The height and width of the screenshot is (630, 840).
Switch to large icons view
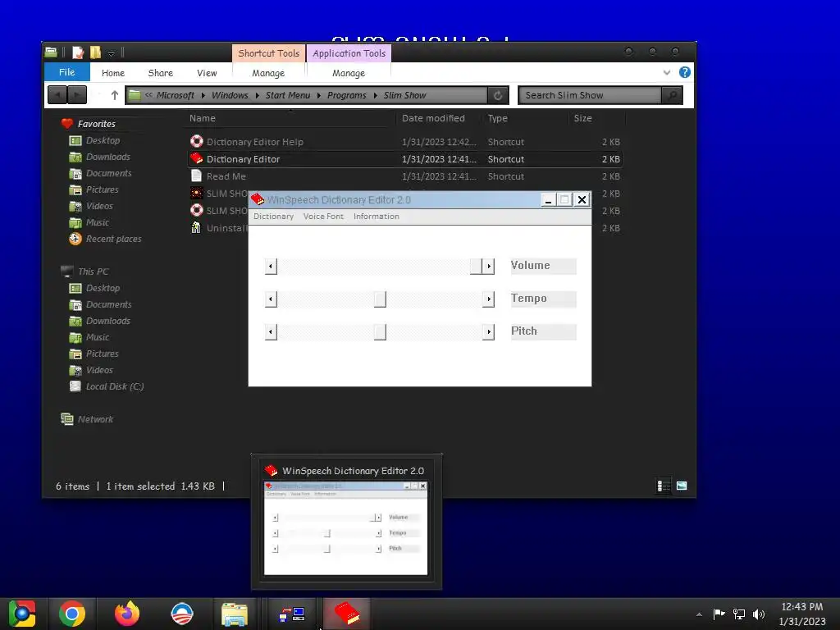682,486
